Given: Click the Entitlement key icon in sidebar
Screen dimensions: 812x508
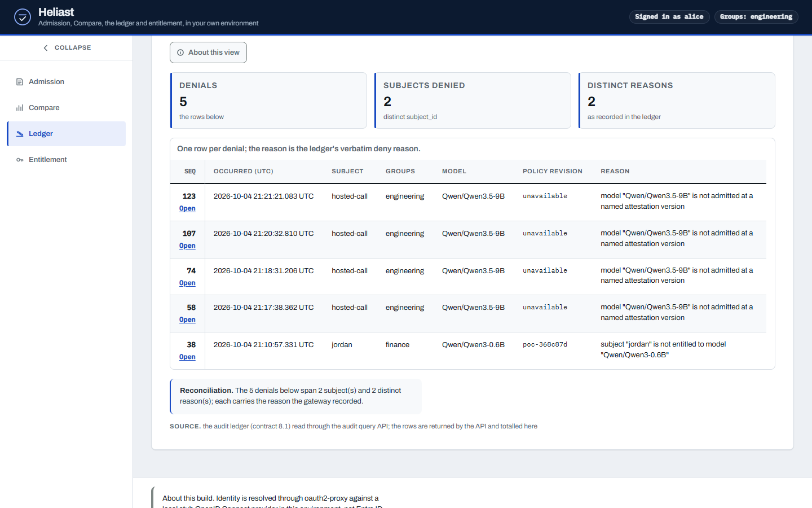Looking at the screenshot, I should tap(20, 160).
